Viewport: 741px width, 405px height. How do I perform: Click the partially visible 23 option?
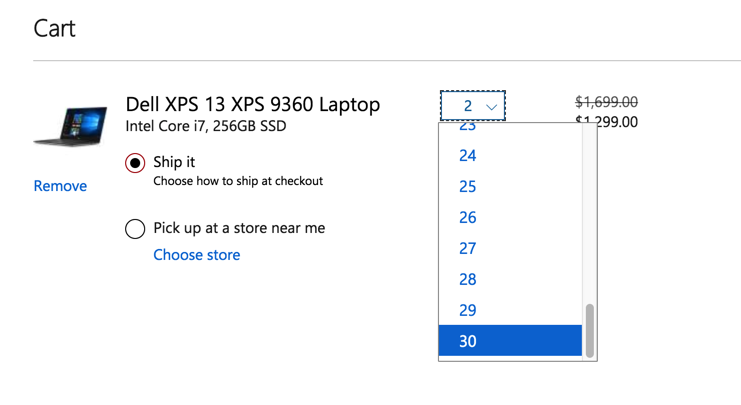pyautogui.click(x=468, y=128)
